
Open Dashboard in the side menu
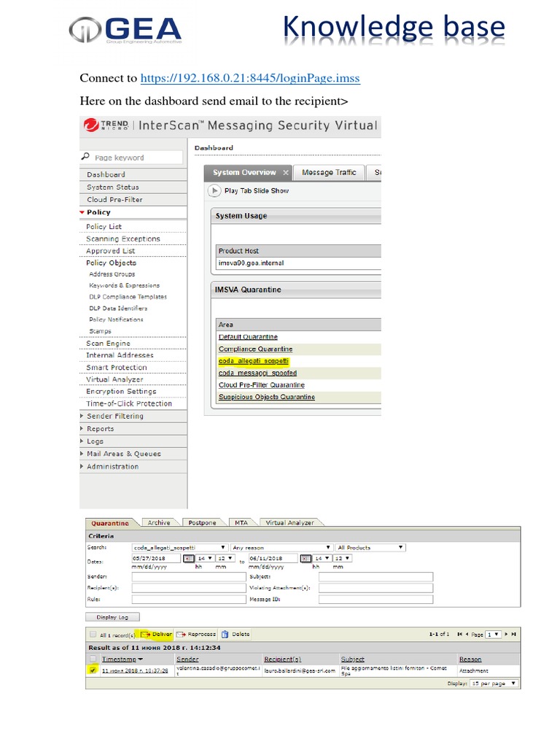point(106,175)
